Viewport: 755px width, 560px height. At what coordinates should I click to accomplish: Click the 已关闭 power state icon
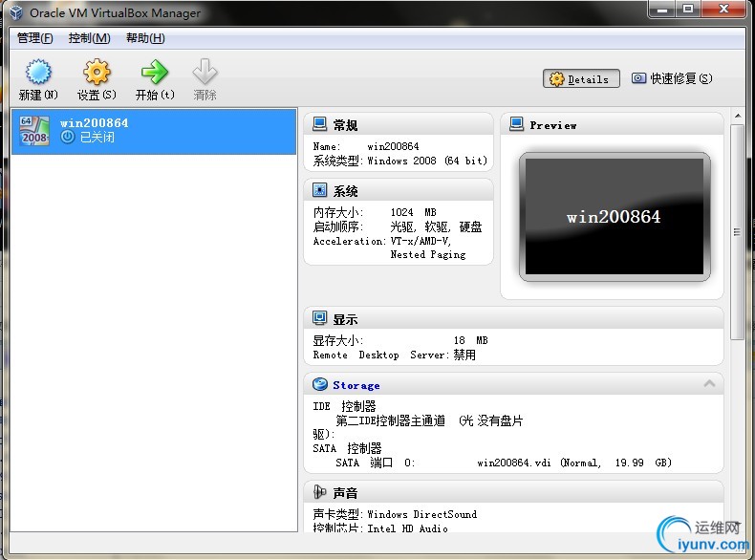pyautogui.click(x=68, y=138)
